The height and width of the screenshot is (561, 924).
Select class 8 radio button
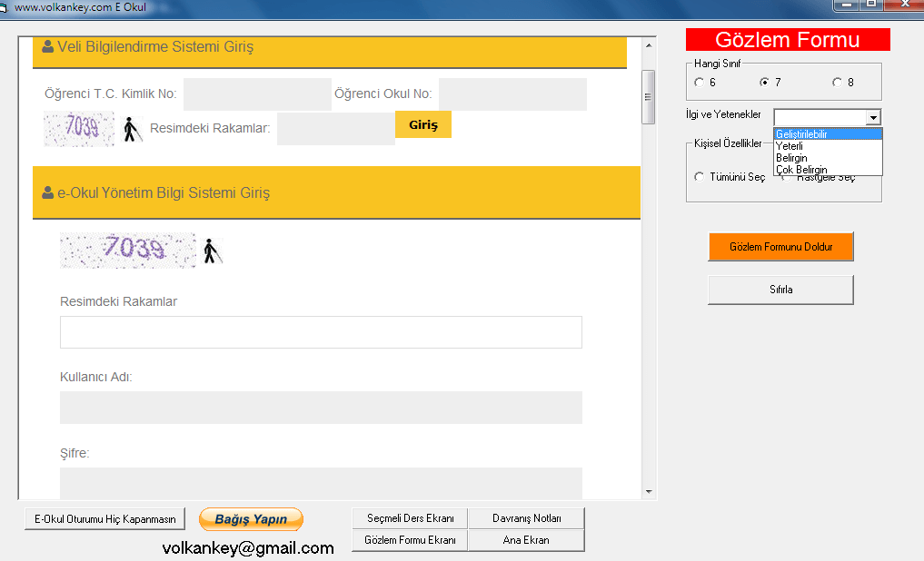pyautogui.click(x=837, y=83)
